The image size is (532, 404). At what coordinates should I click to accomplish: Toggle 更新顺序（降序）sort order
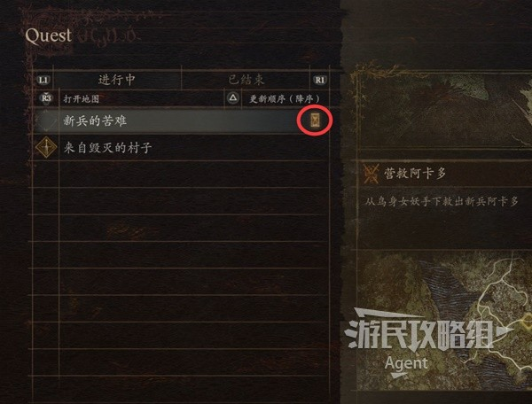point(285,98)
